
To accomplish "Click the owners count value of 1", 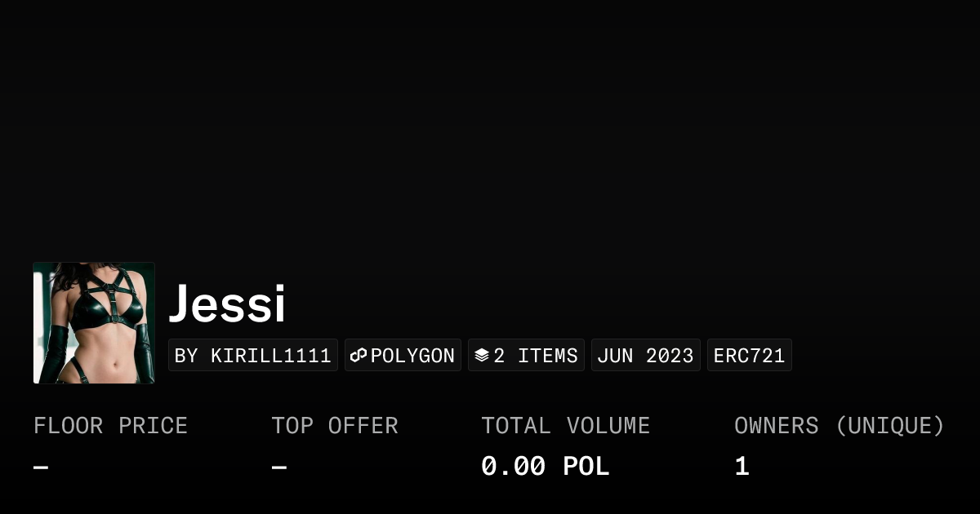I will [x=741, y=466].
